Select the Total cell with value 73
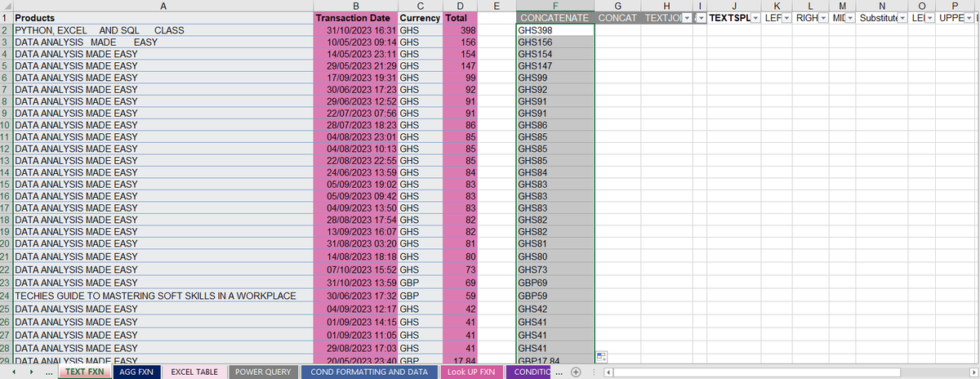Viewport: 980px width, 379px height. click(460, 270)
